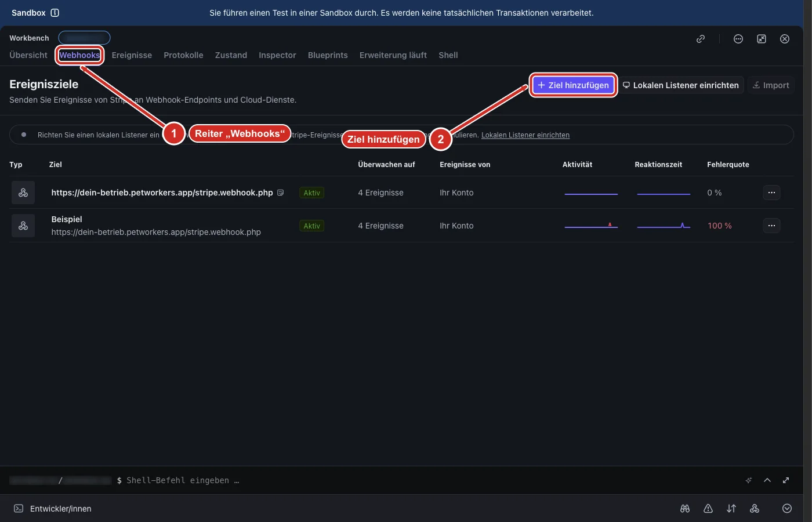Click the 0 % error rate value
This screenshot has height=522, width=812.
click(715, 193)
